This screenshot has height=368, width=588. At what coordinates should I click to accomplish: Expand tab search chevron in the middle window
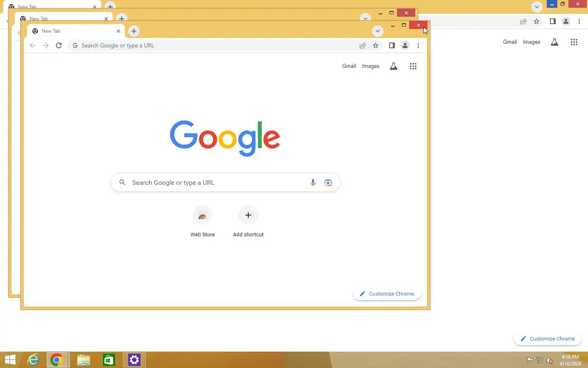click(365, 18)
